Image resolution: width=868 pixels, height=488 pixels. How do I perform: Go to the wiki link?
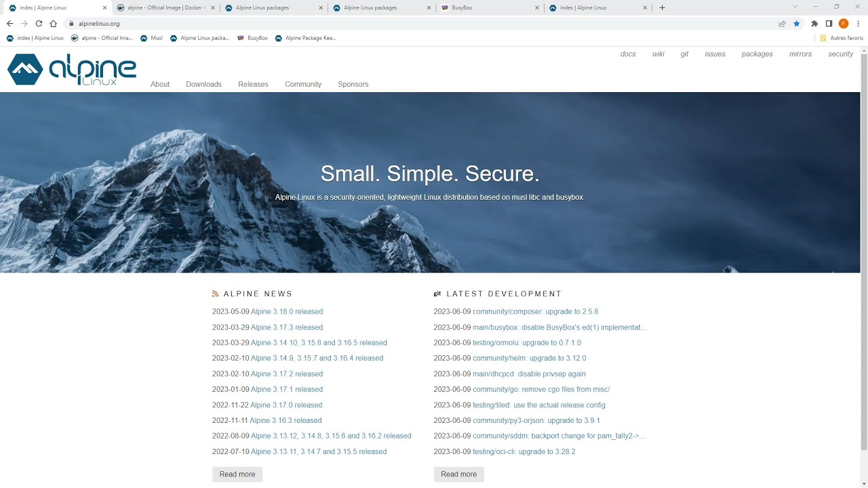[658, 54]
